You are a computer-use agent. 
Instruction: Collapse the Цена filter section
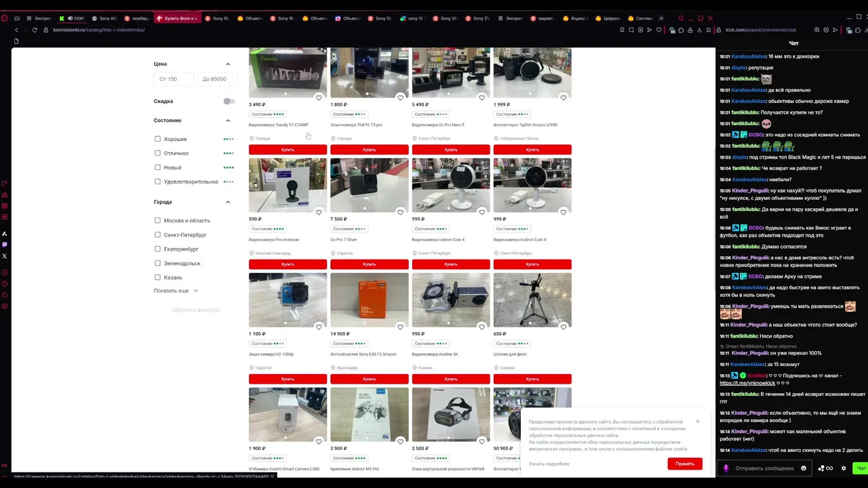[228, 64]
